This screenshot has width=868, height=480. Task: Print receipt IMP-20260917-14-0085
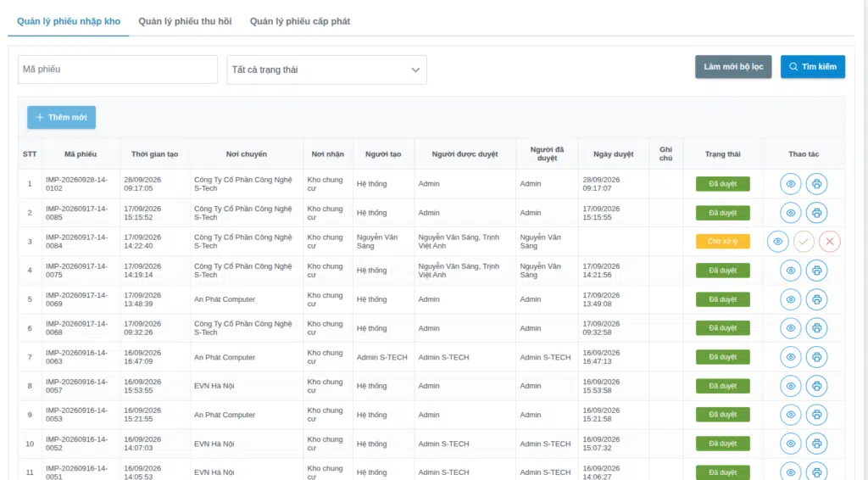[816, 213]
